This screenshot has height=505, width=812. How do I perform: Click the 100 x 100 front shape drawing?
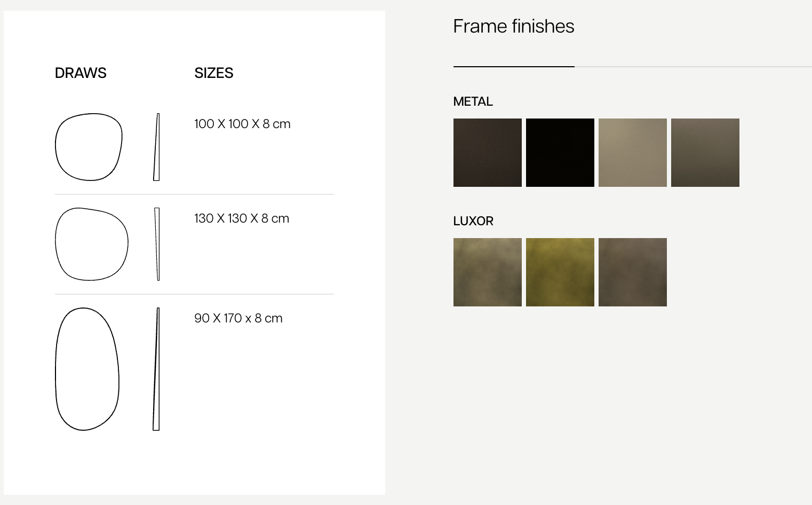point(89,147)
